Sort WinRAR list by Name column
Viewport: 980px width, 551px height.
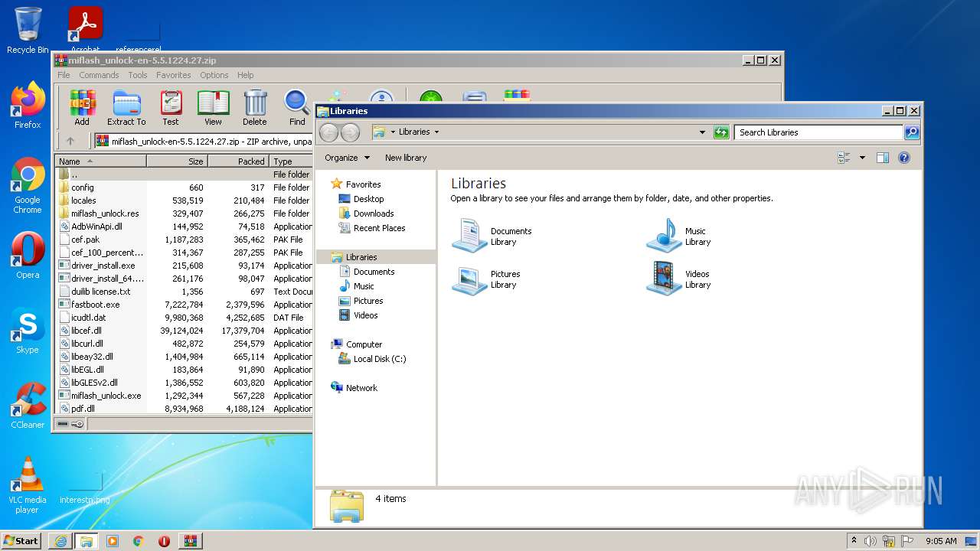point(100,161)
